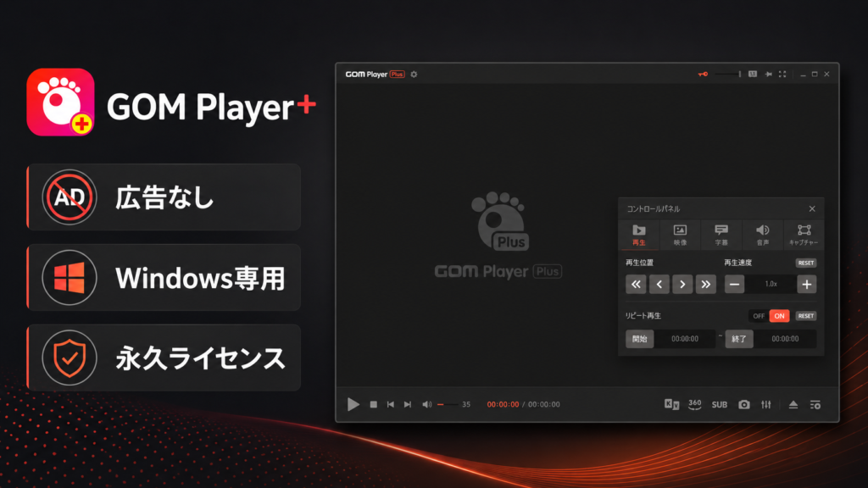The image size is (868, 488).
Task: Step forward with single-right arrow
Action: click(x=682, y=285)
